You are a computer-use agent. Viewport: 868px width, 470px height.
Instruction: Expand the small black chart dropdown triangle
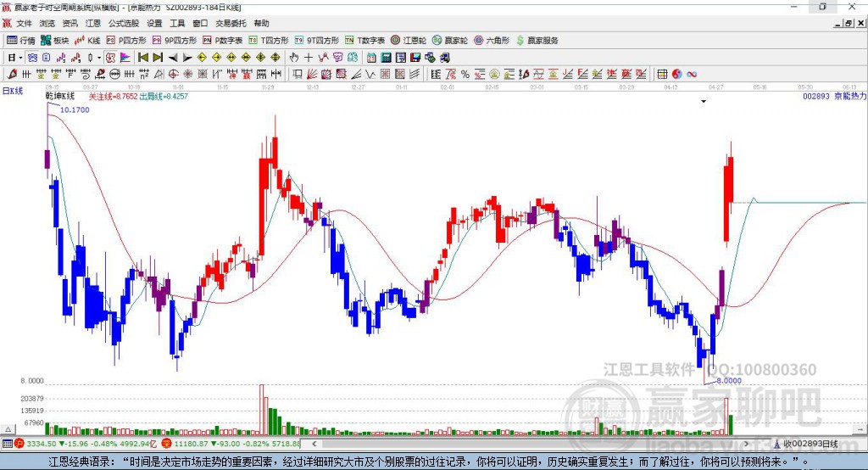coord(704,102)
